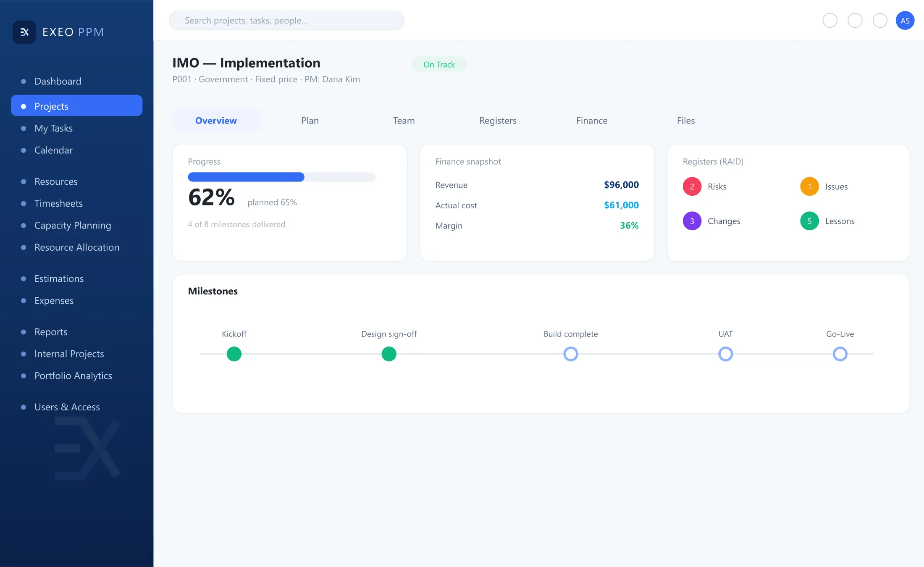Click the 'planned 65%' label
The height and width of the screenshot is (567, 924).
point(272,202)
